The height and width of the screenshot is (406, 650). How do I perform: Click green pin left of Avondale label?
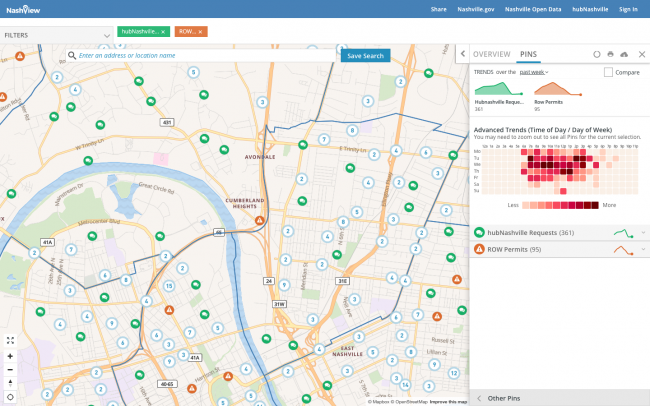(224, 150)
